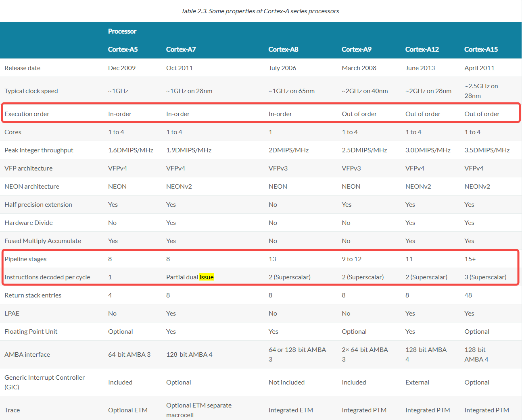Viewport: 522px width, 420px height.
Task: Click Cortex-A8 'In-order' execution cell
Action: click(280, 114)
